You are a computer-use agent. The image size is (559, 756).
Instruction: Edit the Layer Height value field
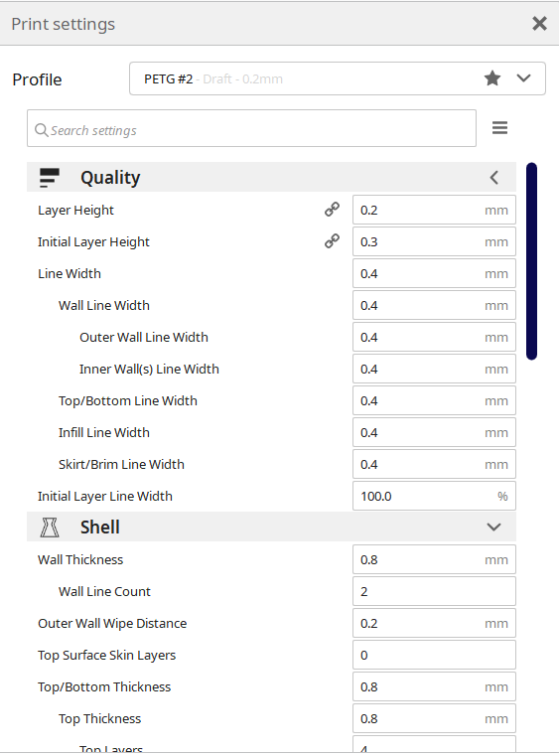pos(434,210)
